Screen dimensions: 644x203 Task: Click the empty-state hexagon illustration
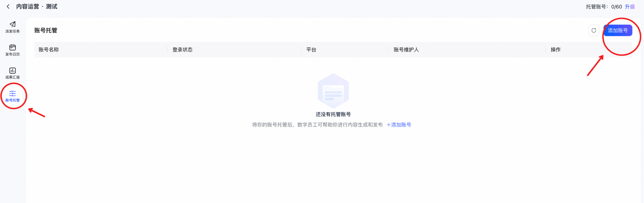pos(333,91)
